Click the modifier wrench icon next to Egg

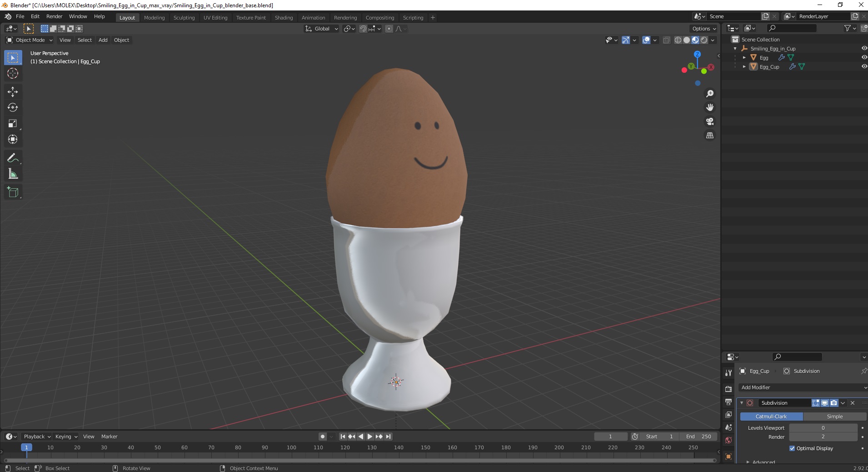click(x=782, y=58)
